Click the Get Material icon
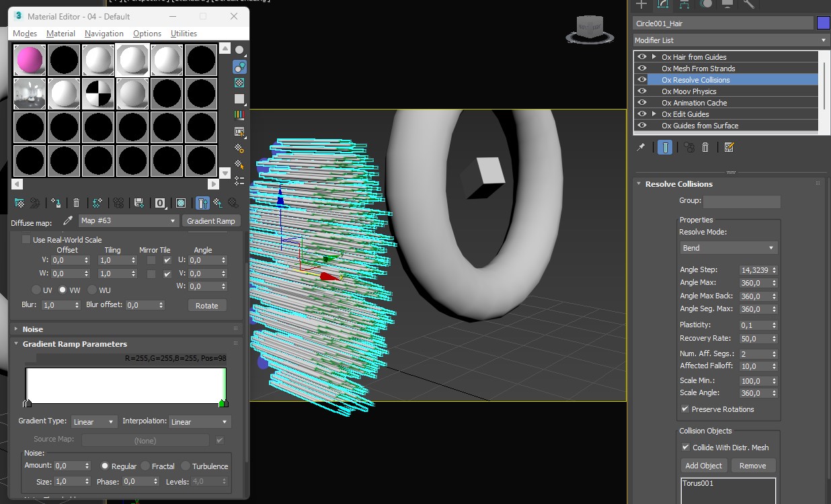Viewport: 831px width, 504px height. coord(19,203)
